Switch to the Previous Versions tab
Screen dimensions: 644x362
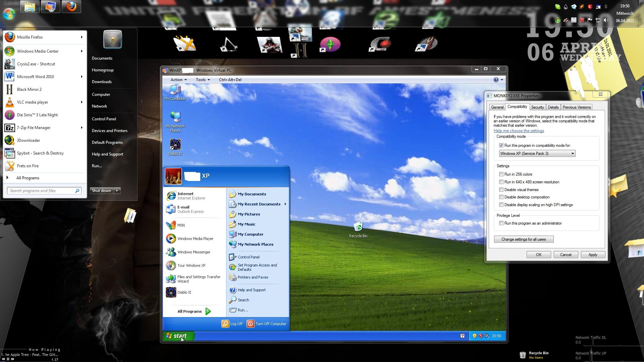click(577, 107)
